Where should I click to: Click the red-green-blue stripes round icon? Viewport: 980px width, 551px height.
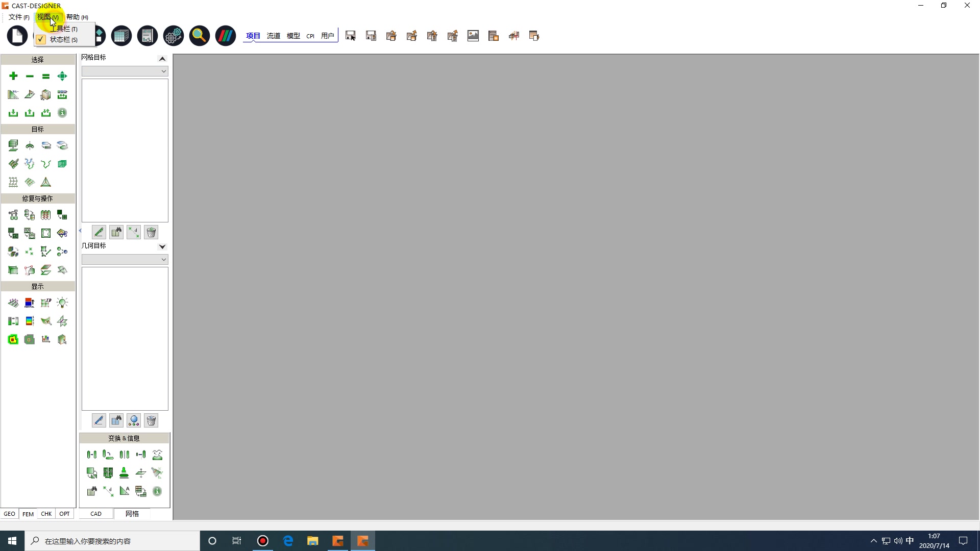tap(225, 36)
